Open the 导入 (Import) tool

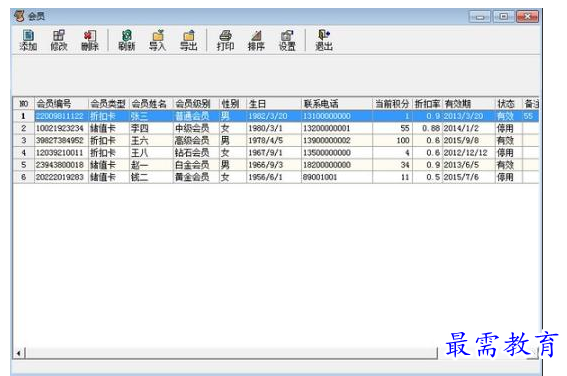158,40
